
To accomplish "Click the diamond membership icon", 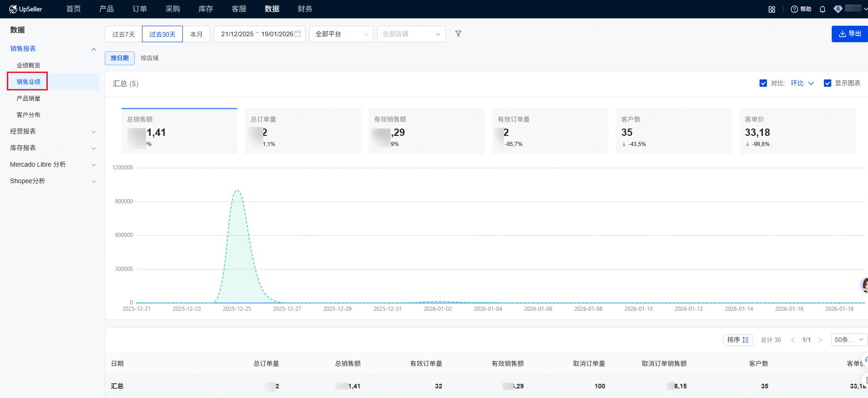I will click(x=838, y=9).
